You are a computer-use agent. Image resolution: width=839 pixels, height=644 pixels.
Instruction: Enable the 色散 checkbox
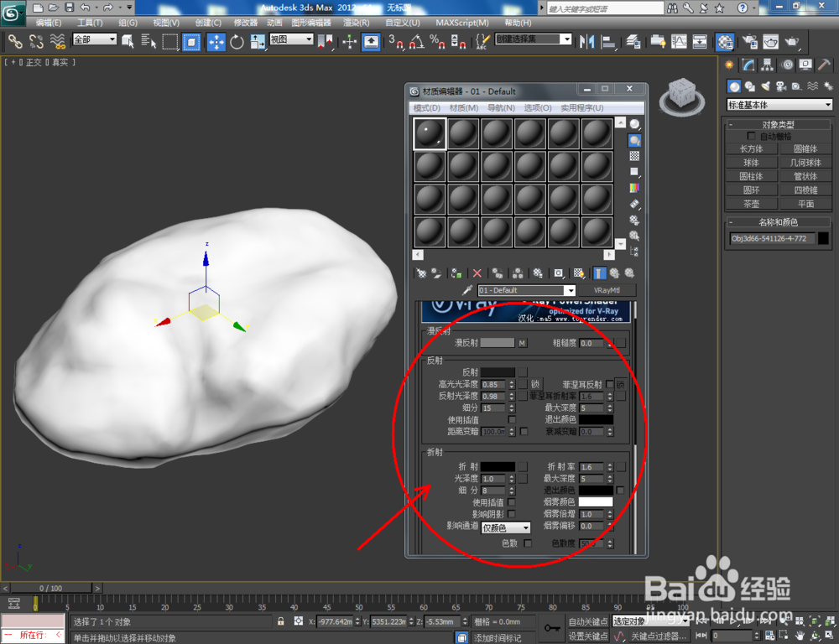[528, 543]
